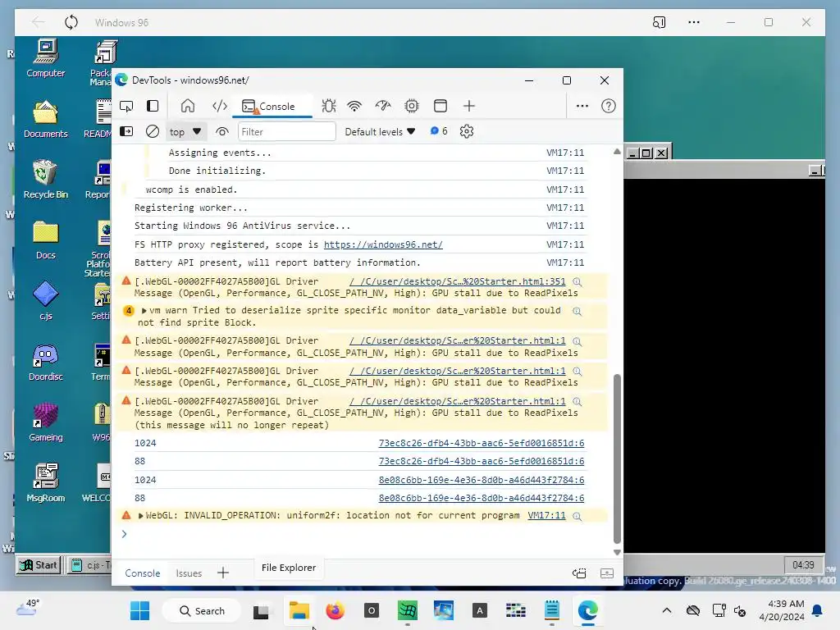This screenshot has width=840, height=630.
Task: Open the Recycle Bin desktop icon
Action: click(46, 180)
